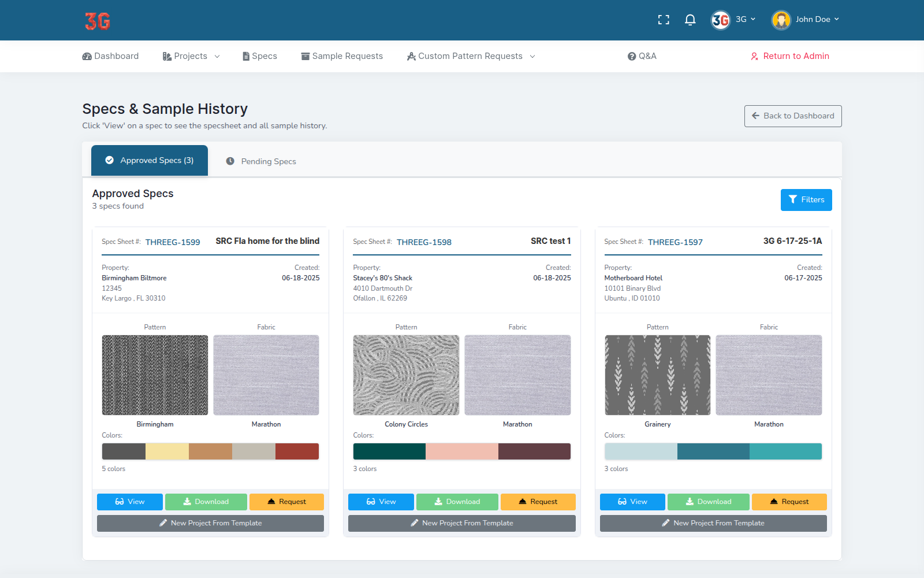Click View on SRC test 1 card
Image resolution: width=924 pixels, height=578 pixels.
pos(381,502)
